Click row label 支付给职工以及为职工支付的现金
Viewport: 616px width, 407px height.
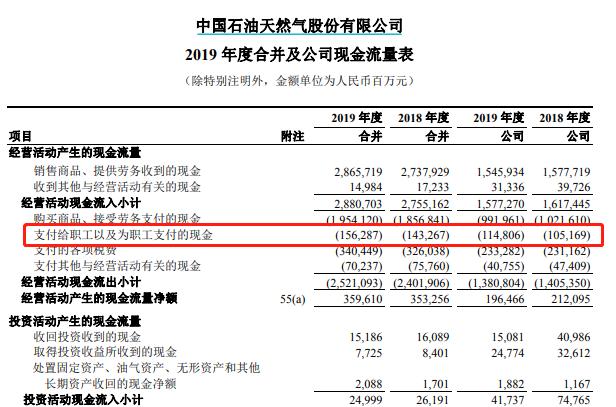tap(123, 235)
